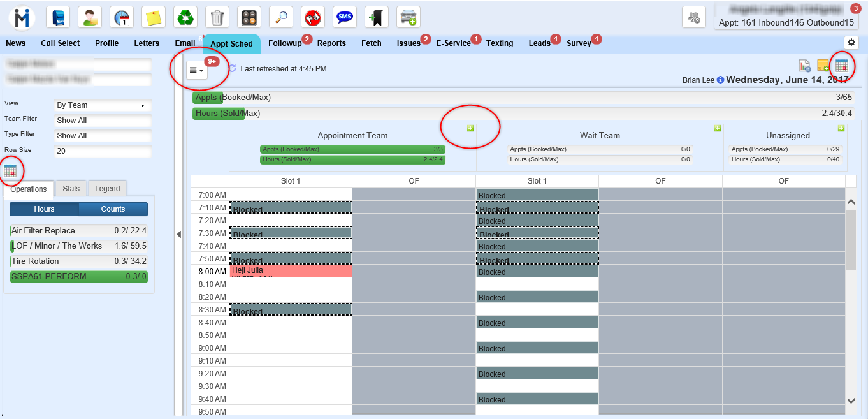This screenshot has height=419, width=868.
Task: Click the green recycle icon
Action: pos(185,17)
